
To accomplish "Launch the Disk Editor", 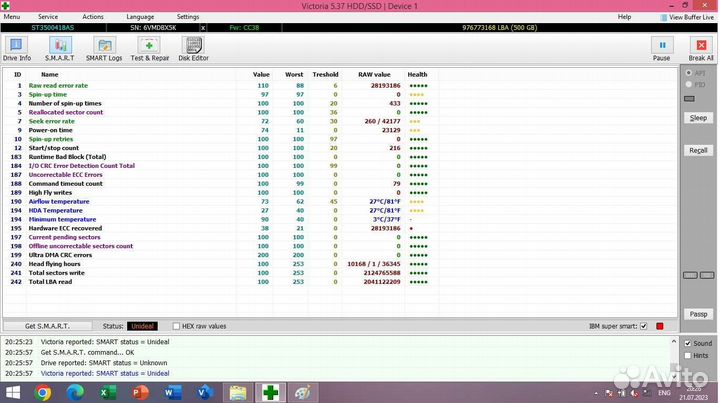I will click(193, 48).
